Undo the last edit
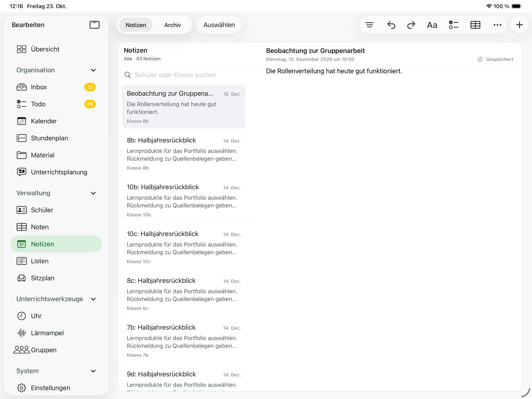 click(391, 25)
